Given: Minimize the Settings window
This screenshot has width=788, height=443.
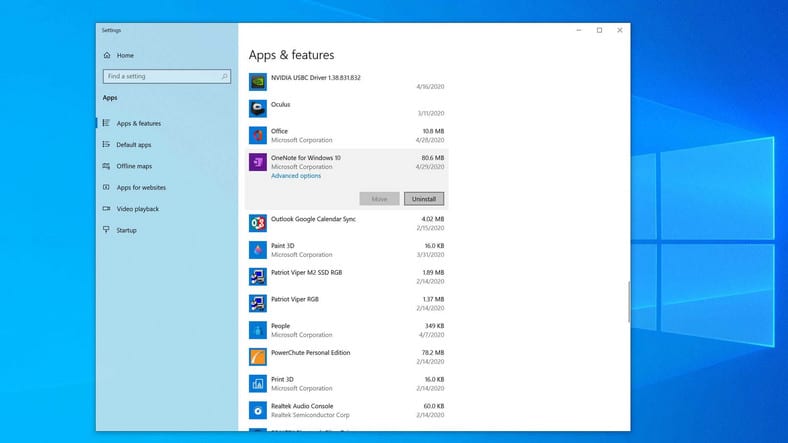Looking at the screenshot, I should (578, 30).
